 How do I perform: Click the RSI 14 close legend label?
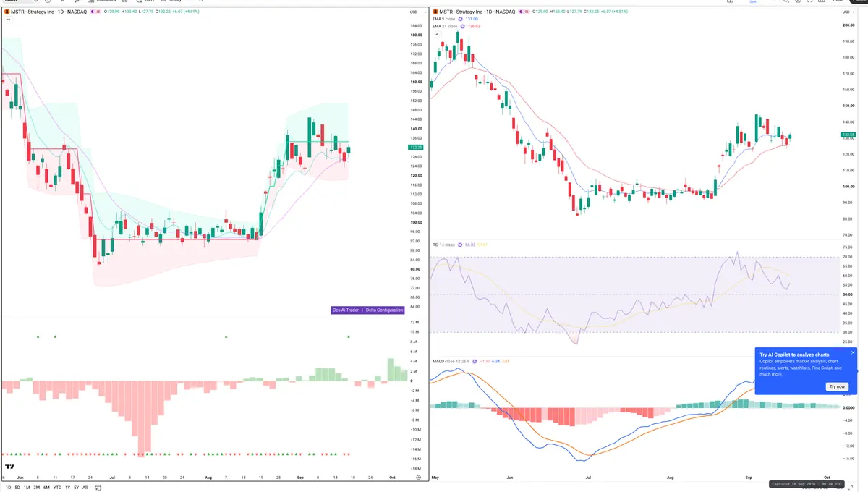pyautogui.click(x=443, y=245)
